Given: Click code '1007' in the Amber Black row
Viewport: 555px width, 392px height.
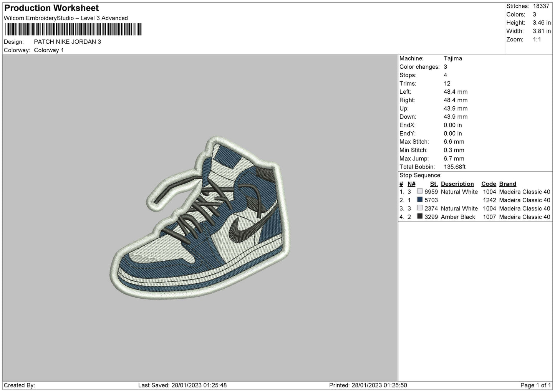Looking at the screenshot, I should (x=490, y=217).
